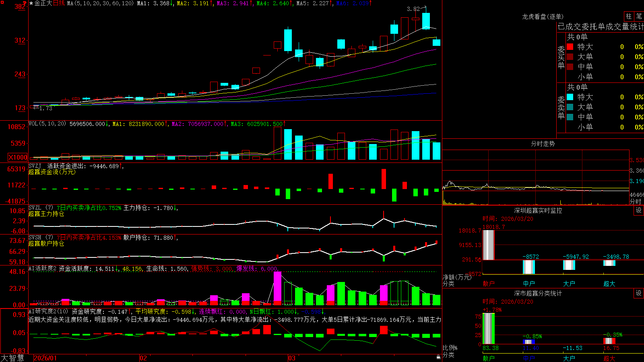Viewport: 644px width, 362px height.
Task: Select the 超赢资金流(万元) indicator title
Action: pyautogui.click(x=52, y=172)
